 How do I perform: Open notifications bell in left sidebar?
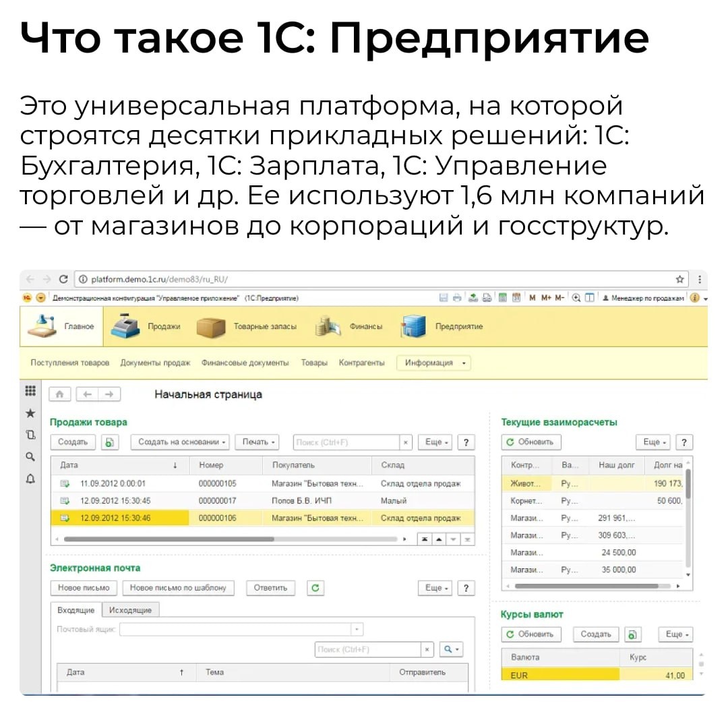(30, 479)
